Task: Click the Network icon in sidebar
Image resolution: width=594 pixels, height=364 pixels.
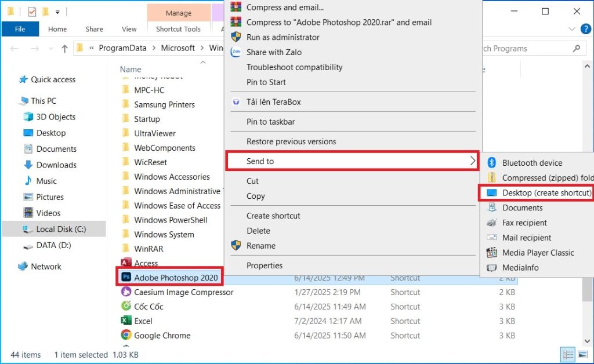Action: (23, 266)
